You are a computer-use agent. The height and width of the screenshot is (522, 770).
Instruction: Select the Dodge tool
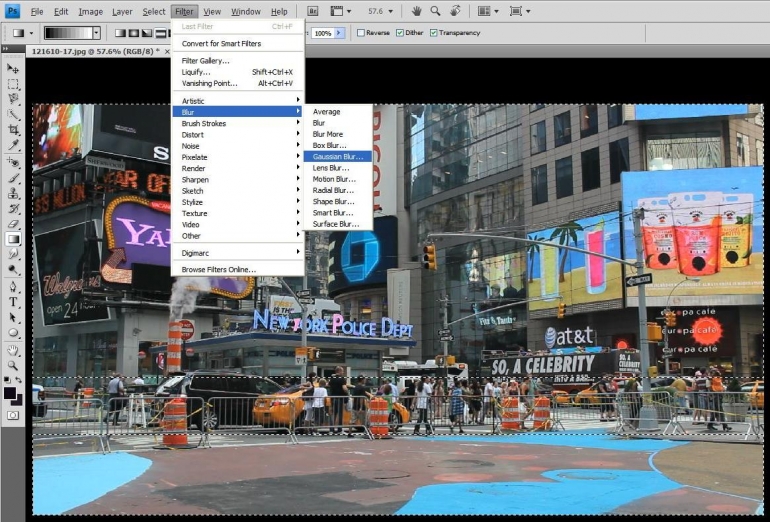coord(13,270)
